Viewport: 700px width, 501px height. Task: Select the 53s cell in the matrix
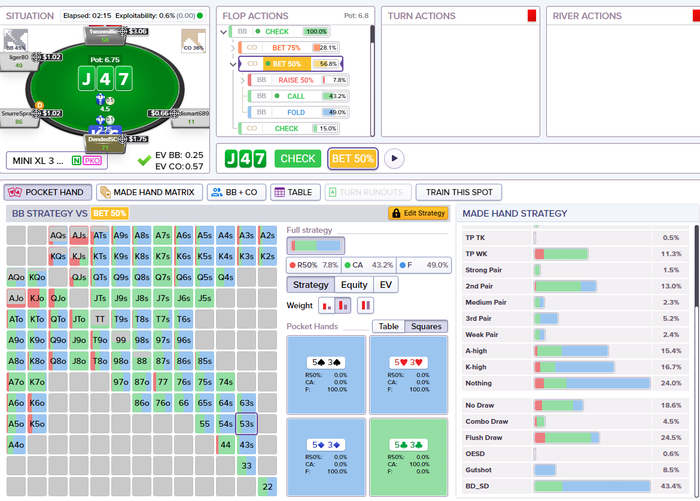pyautogui.click(x=246, y=424)
